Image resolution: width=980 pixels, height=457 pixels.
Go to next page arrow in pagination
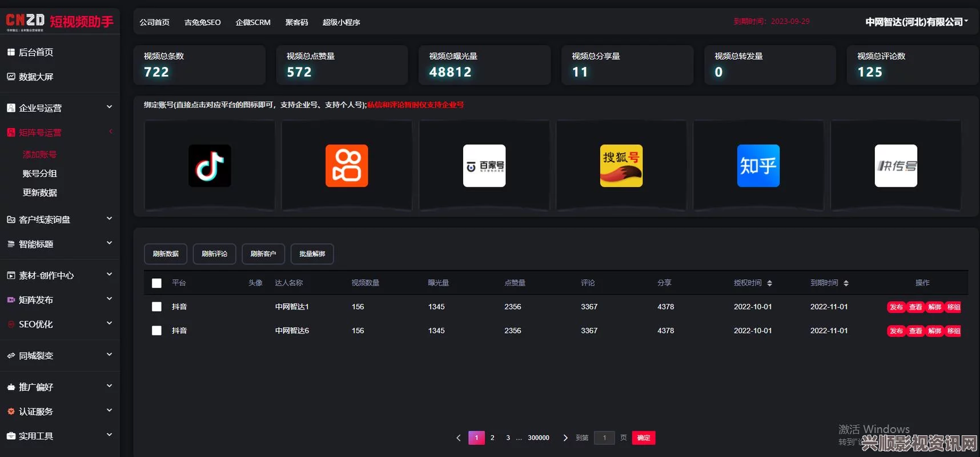click(x=565, y=438)
